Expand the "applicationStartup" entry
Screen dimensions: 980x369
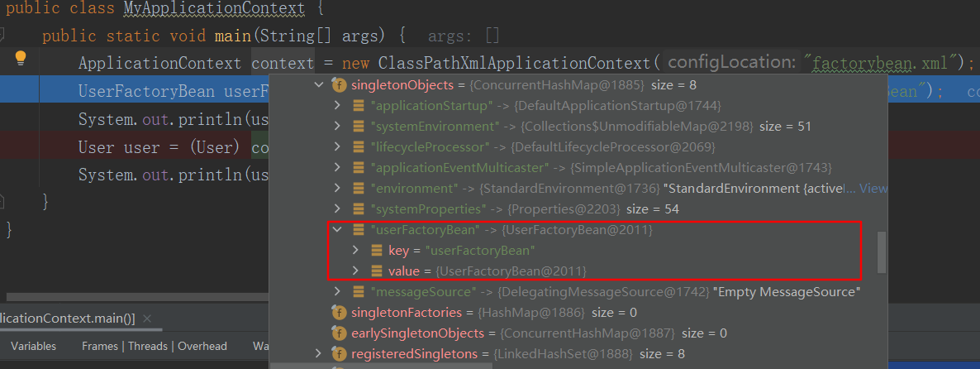[x=337, y=105]
